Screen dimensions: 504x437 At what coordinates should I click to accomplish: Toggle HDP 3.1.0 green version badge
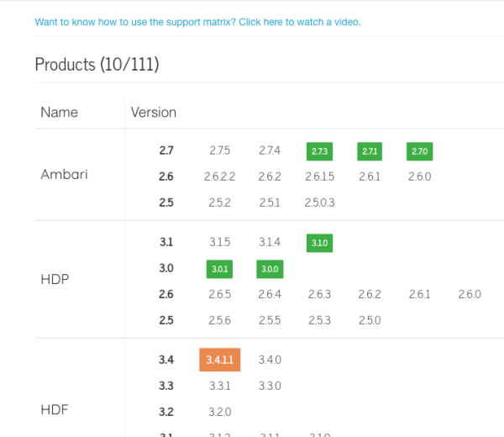click(319, 243)
